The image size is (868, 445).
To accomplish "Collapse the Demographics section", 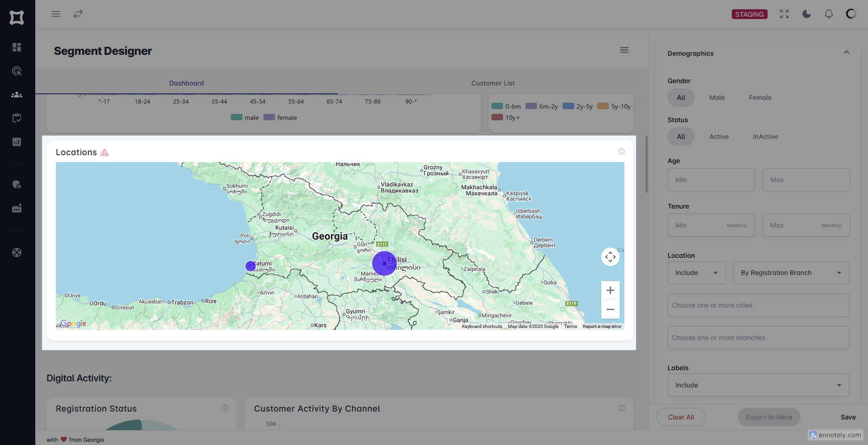I will (x=847, y=52).
